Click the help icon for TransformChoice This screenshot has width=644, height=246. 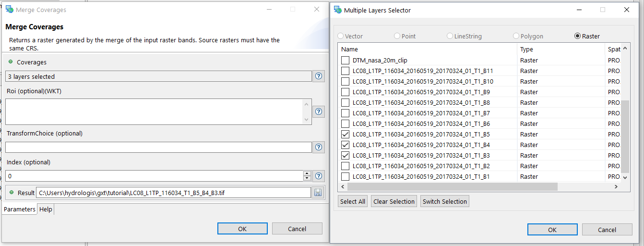[319, 148]
